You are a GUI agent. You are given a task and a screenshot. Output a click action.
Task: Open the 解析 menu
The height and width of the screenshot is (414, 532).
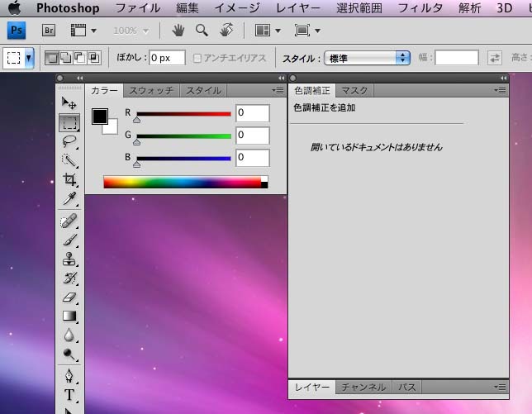[469, 8]
